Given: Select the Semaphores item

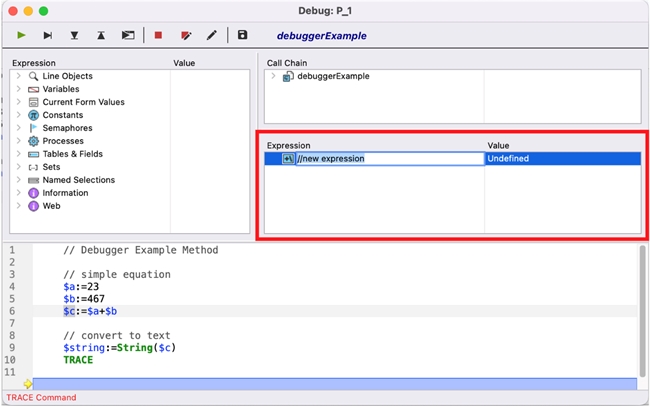Looking at the screenshot, I should pyautogui.click(x=67, y=128).
